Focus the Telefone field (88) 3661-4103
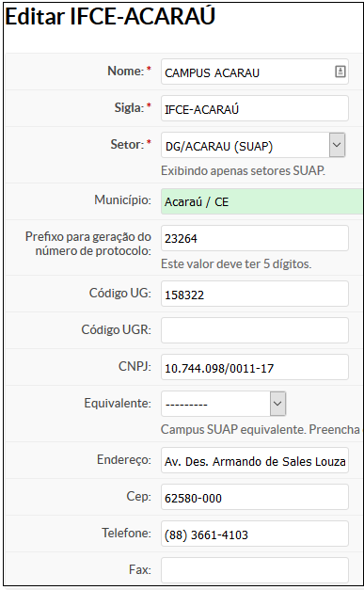 click(x=255, y=534)
